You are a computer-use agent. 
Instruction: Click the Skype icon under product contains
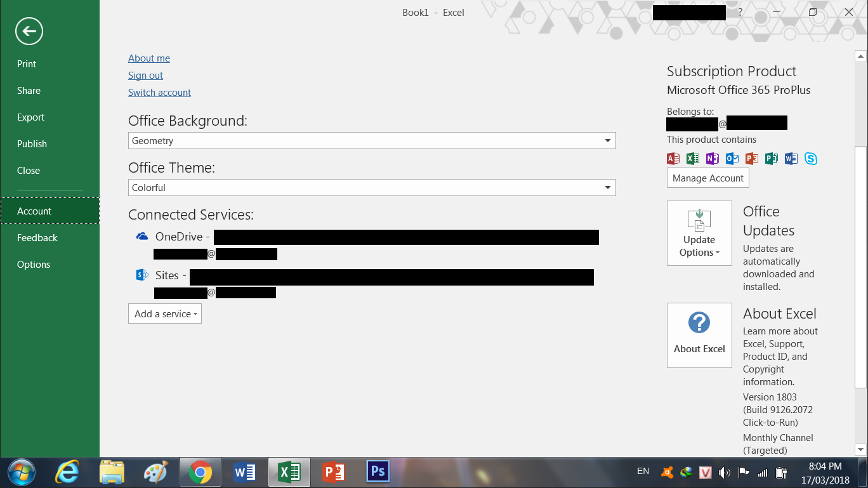[811, 159]
